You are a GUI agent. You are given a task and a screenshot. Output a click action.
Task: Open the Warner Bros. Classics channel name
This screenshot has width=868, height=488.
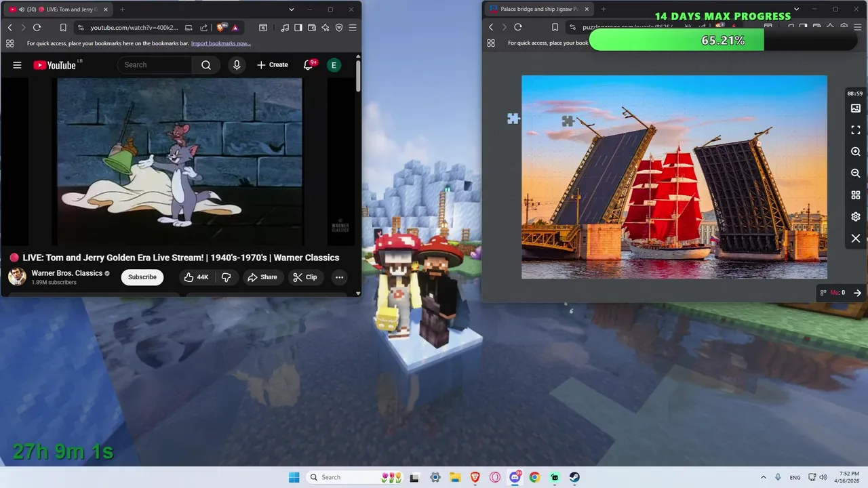coord(67,273)
